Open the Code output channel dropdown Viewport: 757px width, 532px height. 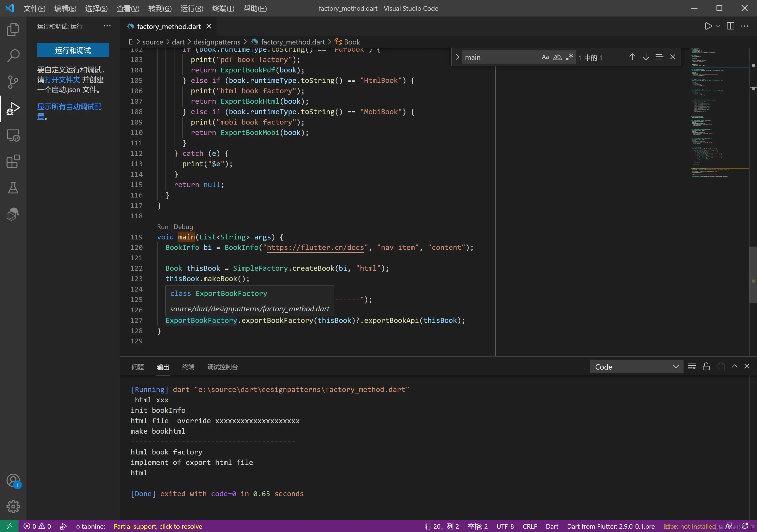(636, 367)
